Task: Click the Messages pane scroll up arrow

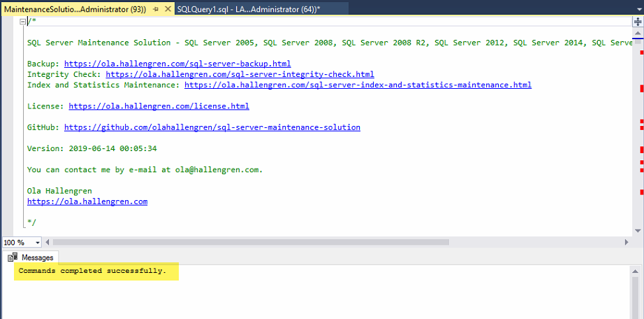Action: coord(634,271)
